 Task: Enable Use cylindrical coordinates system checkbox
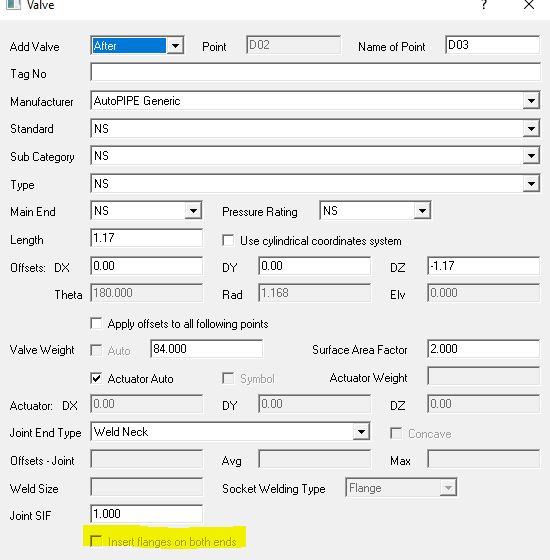tap(228, 240)
